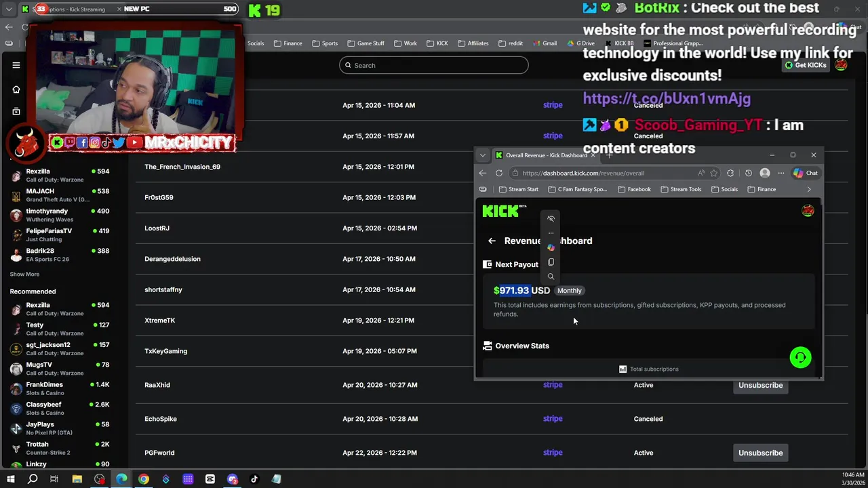Click Monthly payout badge
This screenshot has width=868, height=488.
[570, 291]
